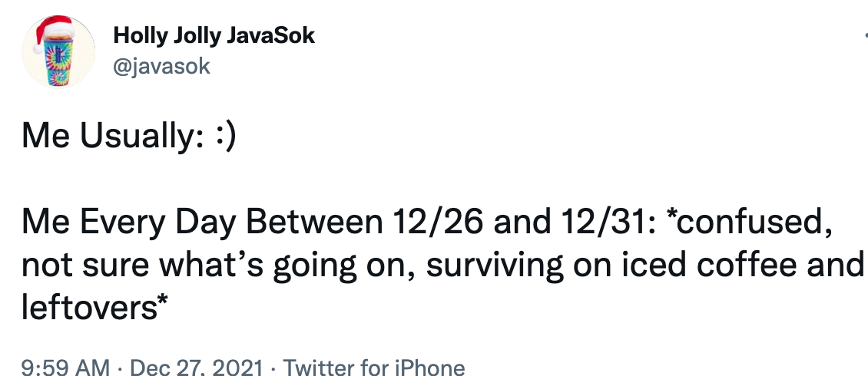This screenshot has width=868, height=376.
Task: Click the @javasok handle
Action: (161, 67)
